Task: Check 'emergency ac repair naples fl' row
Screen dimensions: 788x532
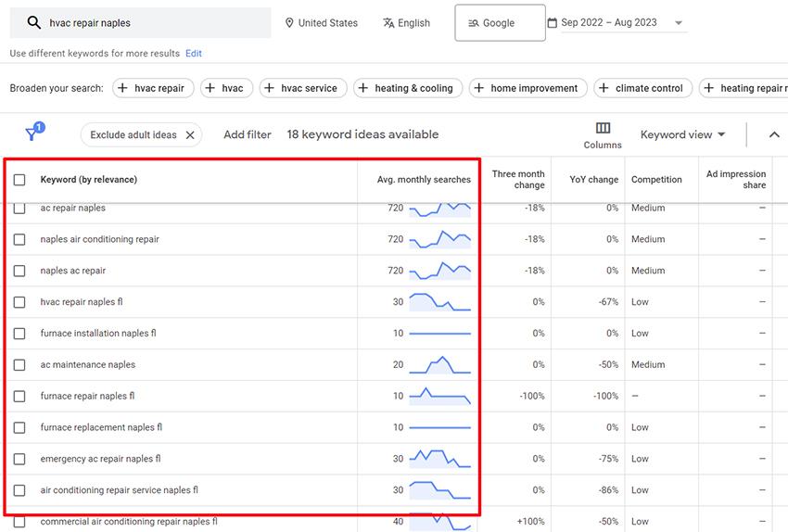Action: point(19,459)
